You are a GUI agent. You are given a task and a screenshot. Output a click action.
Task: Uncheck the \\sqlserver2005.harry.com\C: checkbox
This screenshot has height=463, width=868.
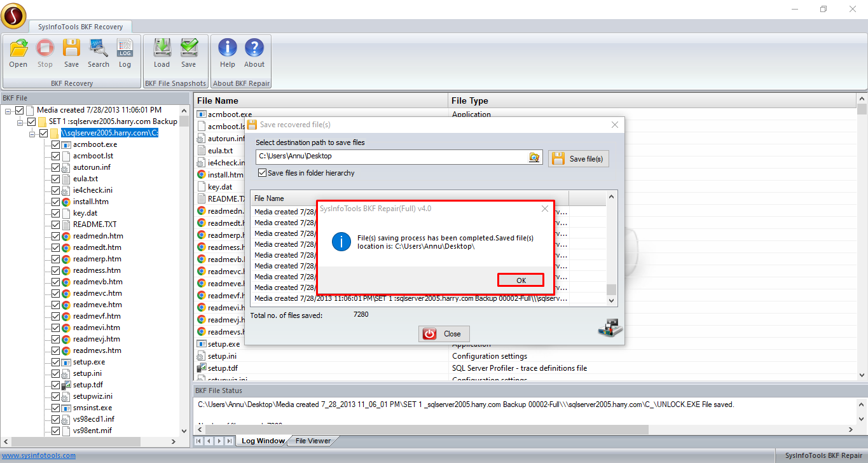click(x=43, y=133)
